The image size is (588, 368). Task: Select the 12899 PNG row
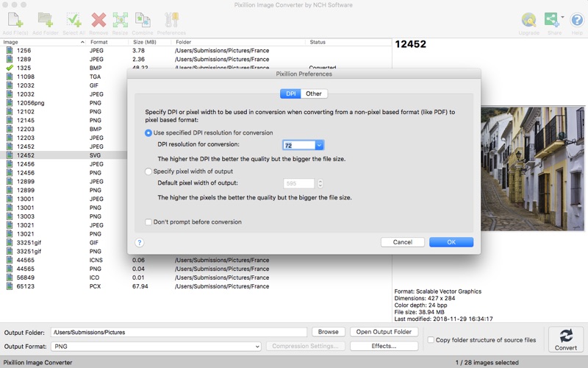64,190
